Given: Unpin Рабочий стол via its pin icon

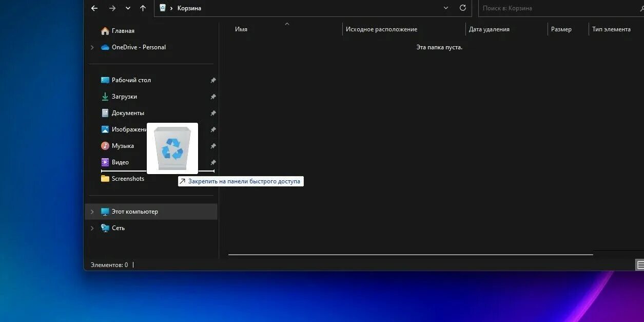Looking at the screenshot, I should coord(213,80).
